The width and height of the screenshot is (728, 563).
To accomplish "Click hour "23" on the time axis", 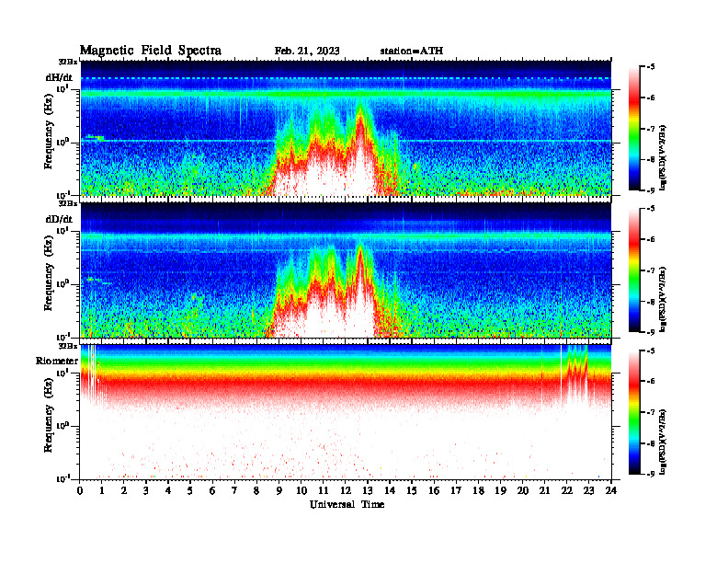I will pos(589,491).
